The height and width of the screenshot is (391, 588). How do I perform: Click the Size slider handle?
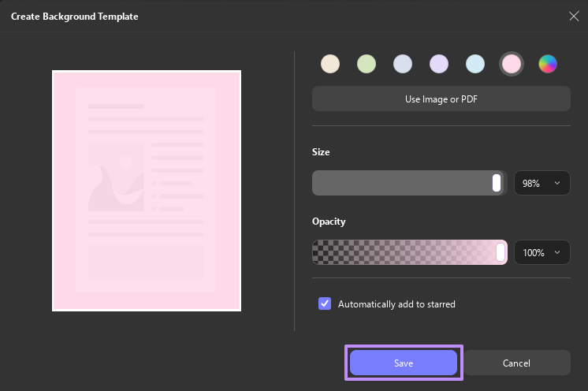pos(497,183)
